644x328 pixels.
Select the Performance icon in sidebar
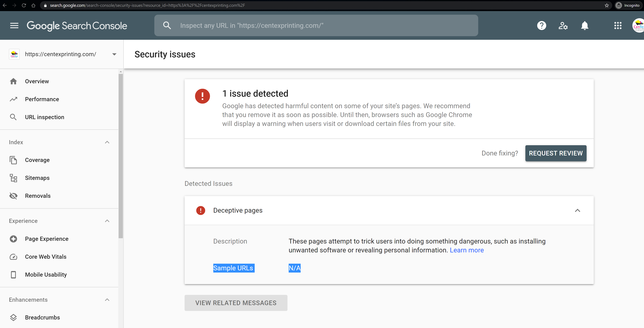click(x=13, y=99)
